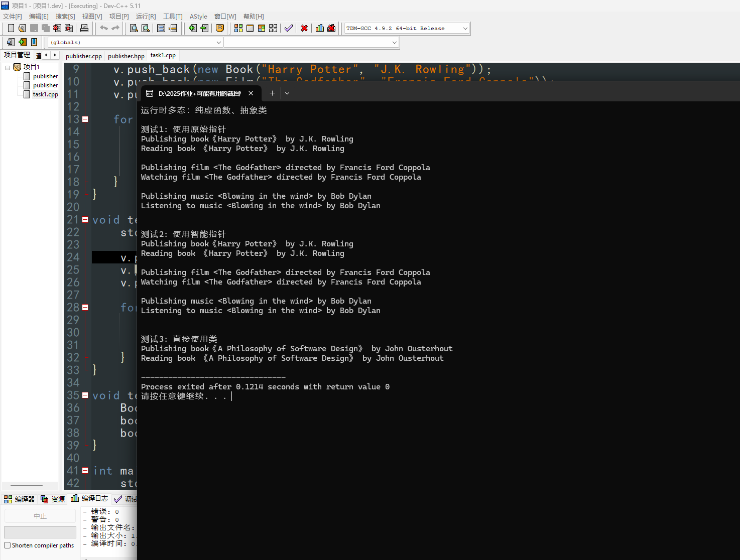Click the Rebuild All icon
The width and height of the screenshot is (740, 560).
(273, 28)
